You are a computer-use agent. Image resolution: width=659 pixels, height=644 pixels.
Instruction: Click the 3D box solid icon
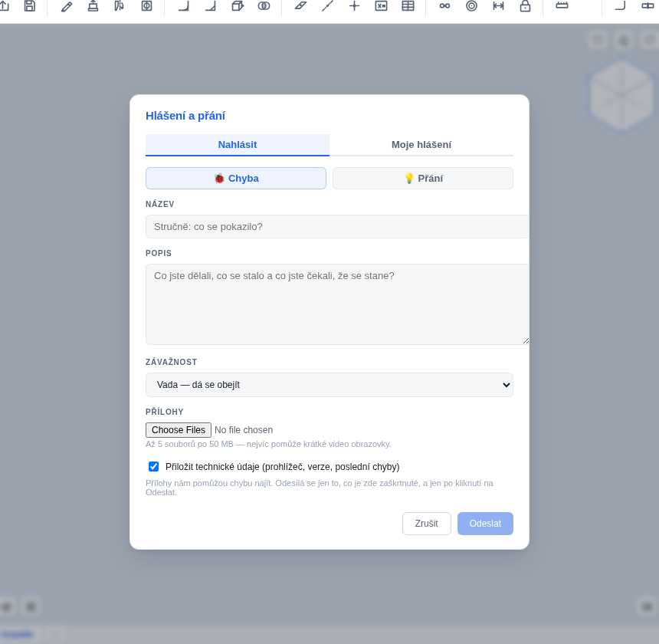click(x=238, y=6)
